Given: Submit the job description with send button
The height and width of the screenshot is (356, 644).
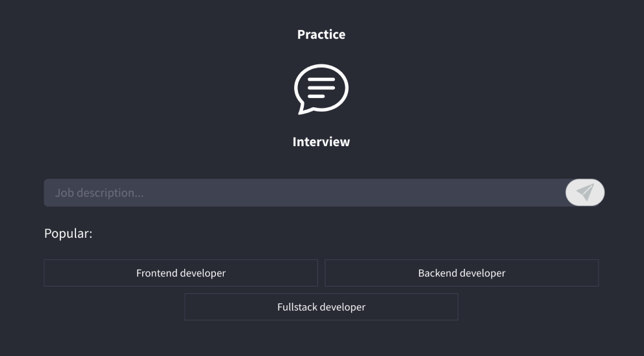Looking at the screenshot, I should pos(585,192).
